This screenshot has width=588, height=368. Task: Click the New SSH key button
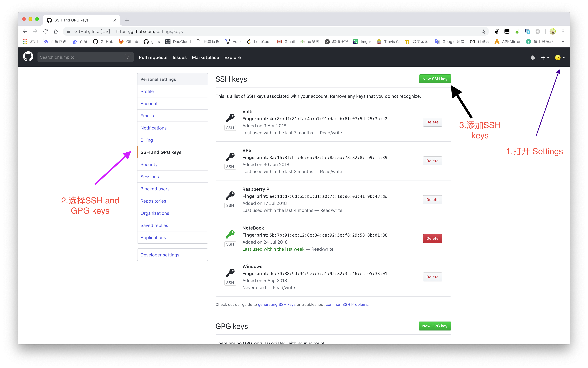(x=435, y=79)
